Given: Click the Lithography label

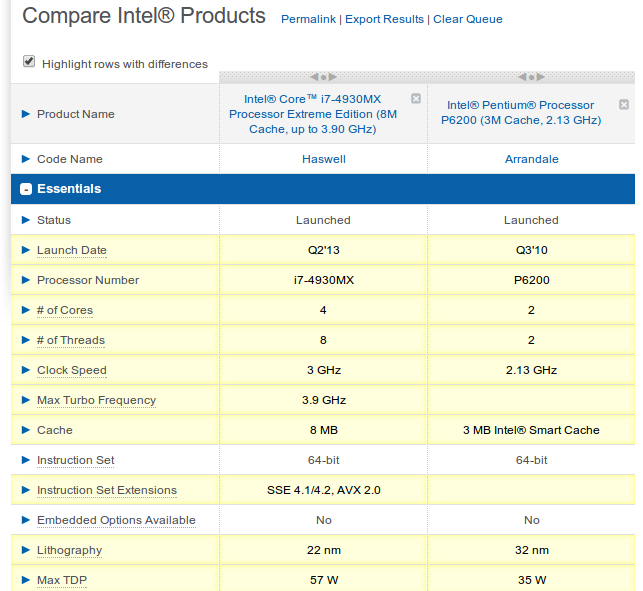Looking at the screenshot, I should coord(69,550).
